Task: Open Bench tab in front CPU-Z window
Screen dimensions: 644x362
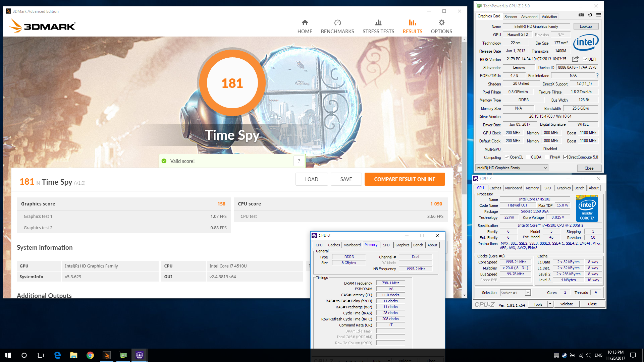Action: pyautogui.click(x=418, y=245)
